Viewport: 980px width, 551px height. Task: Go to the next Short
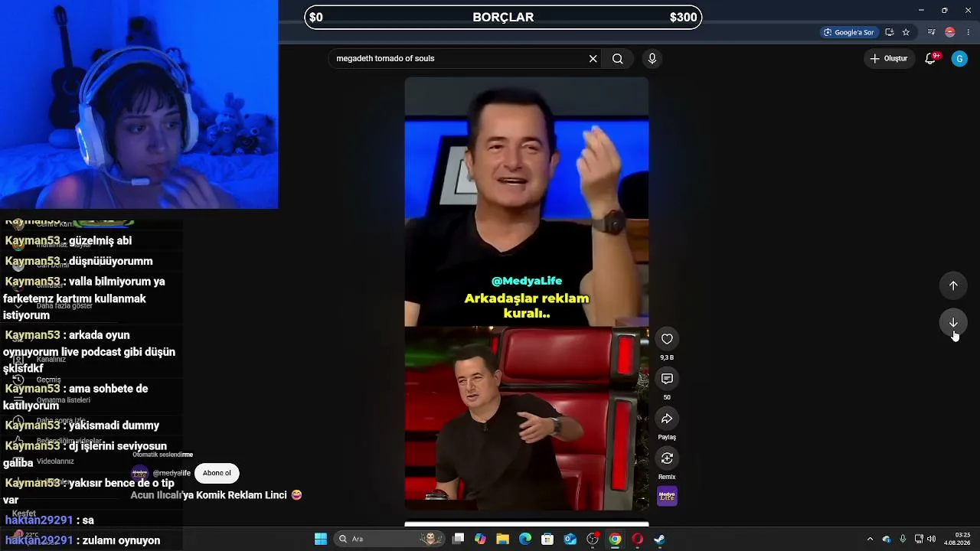[953, 322]
